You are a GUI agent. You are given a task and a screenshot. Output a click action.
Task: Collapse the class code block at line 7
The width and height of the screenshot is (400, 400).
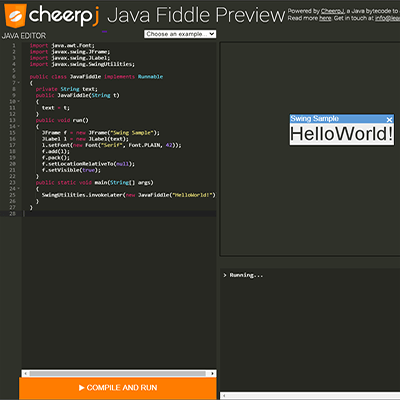(19, 83)
